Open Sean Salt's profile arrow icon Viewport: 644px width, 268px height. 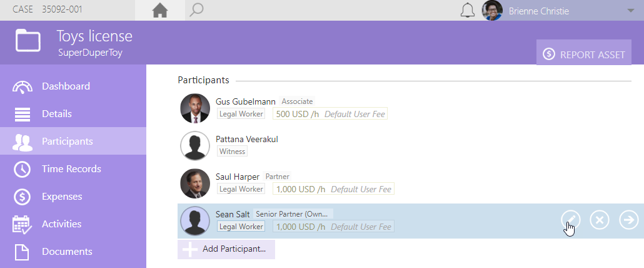629,220
